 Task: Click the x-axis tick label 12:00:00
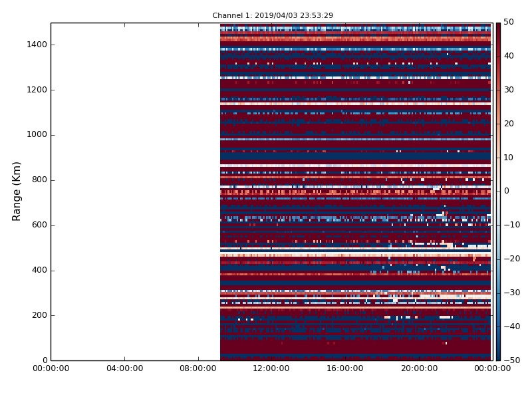coord(271,368)
